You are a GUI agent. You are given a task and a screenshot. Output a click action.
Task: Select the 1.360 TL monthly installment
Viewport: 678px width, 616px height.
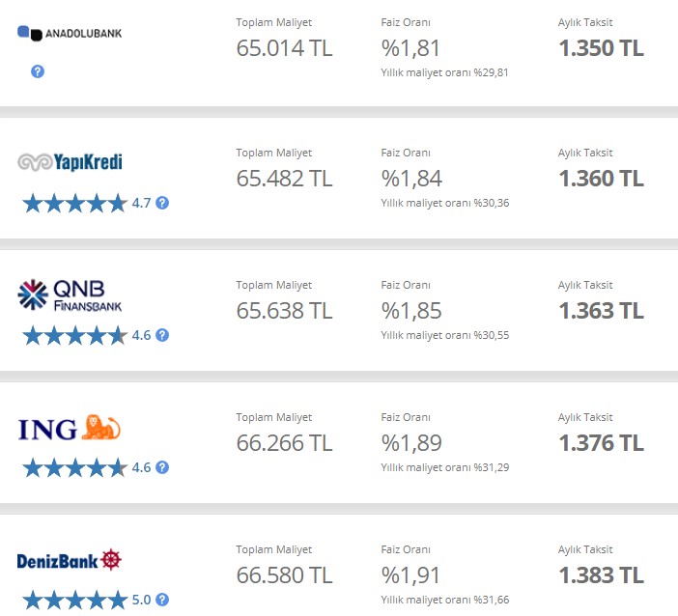coord(601,179)
